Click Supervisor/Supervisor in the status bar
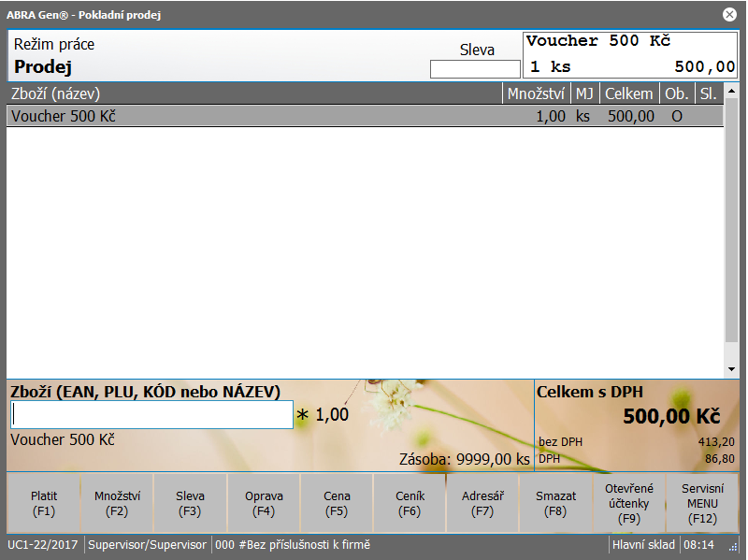Screen dimensions: 748x560 pos(147,545)
